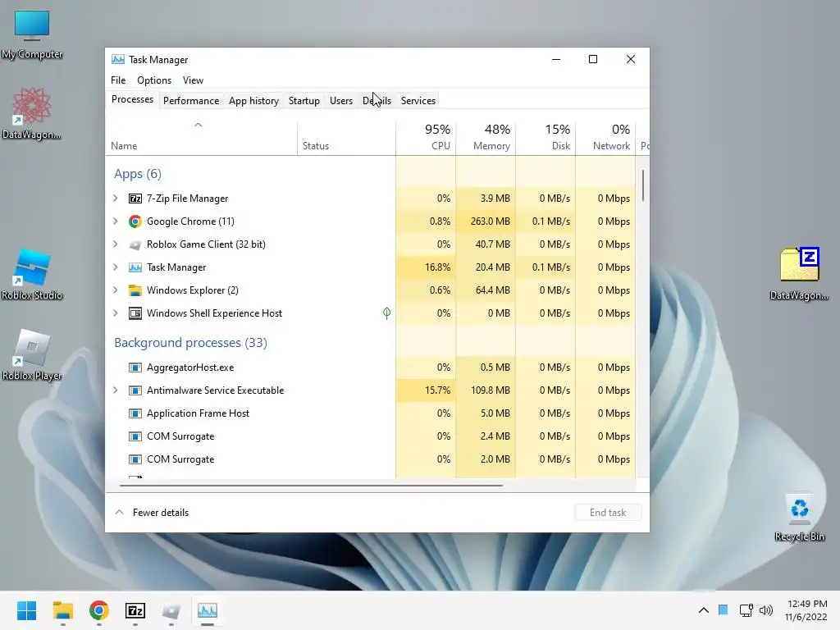Screen dimensions: 840x630
Task: Open the network icon in system tray
Action: pos(746,609)
